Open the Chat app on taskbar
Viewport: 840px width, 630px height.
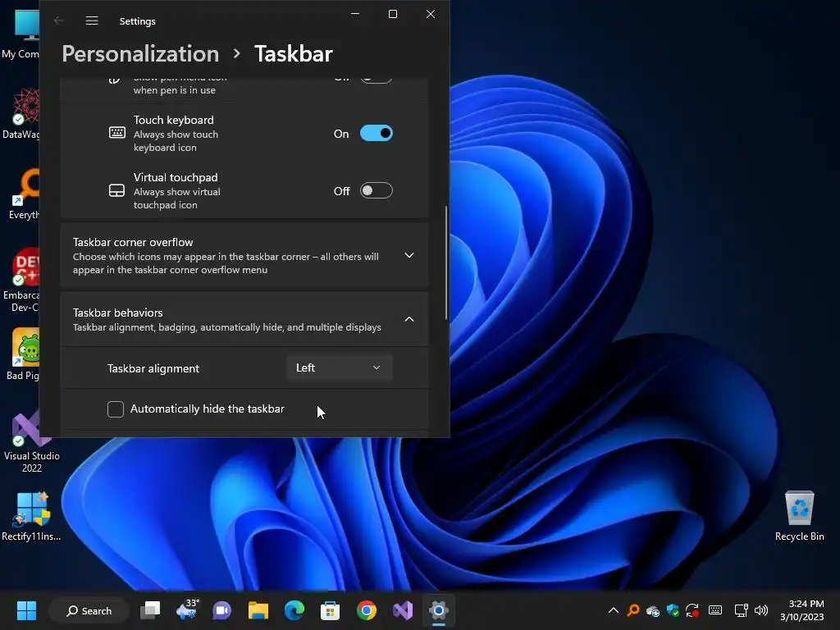pos(221,610)
